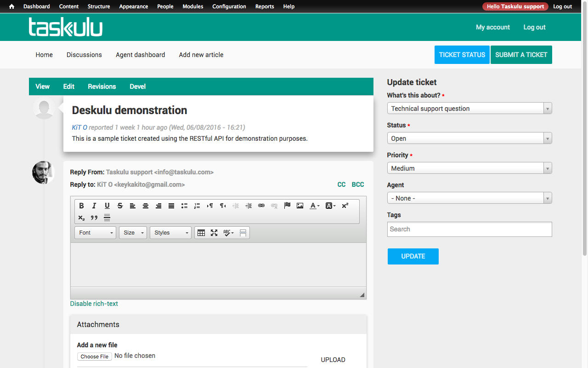Click inside the reply text area

coord(218,265)
